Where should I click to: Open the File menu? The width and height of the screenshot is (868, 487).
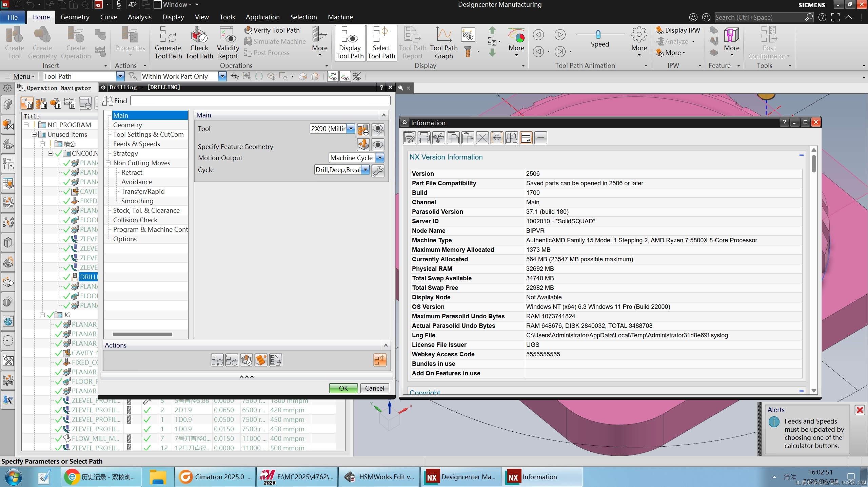pos(13,17)
